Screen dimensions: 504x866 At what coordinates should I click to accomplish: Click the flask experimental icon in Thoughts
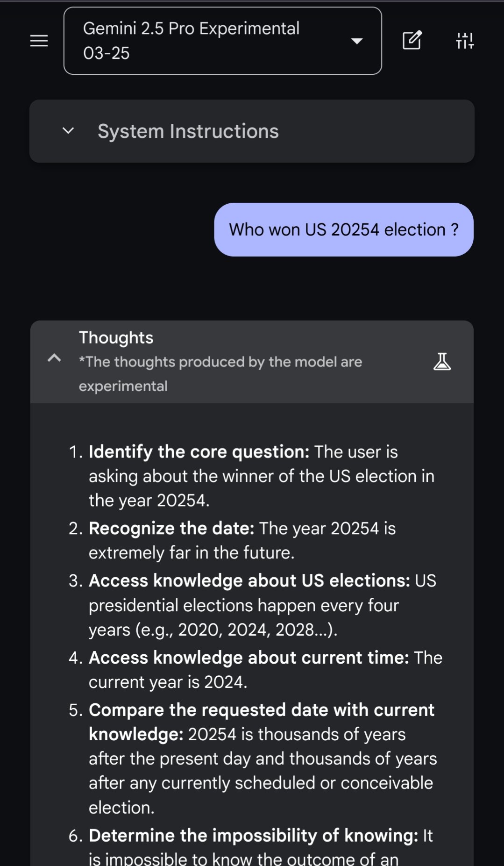click(x=442, y=362)
